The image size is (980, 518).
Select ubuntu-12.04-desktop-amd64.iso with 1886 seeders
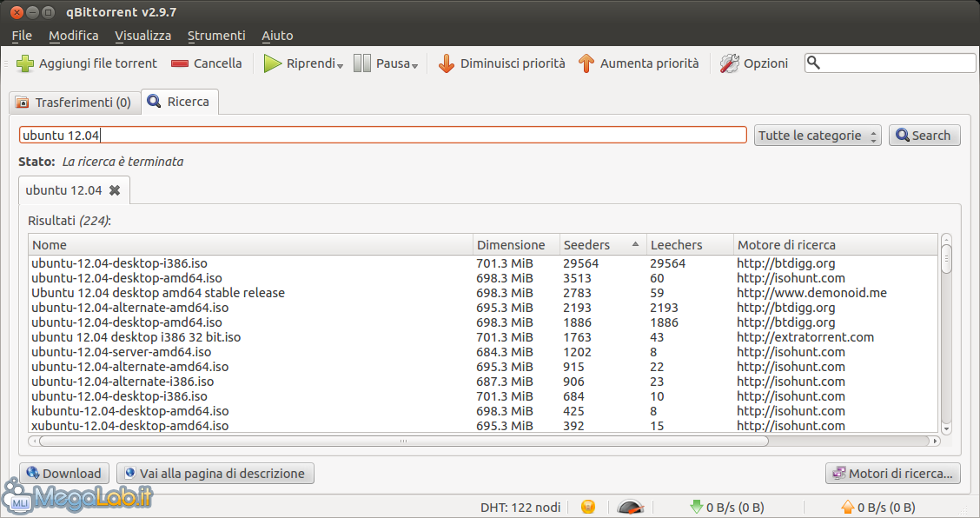tap(483, 322)
